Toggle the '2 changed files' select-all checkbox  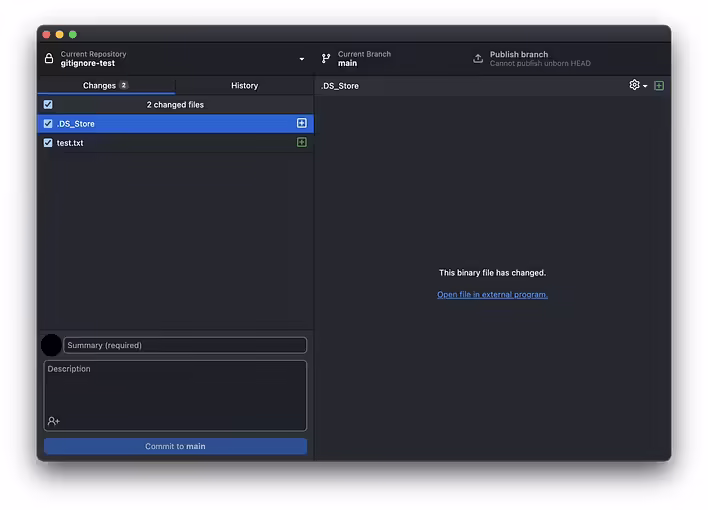(x=48, y=104)
